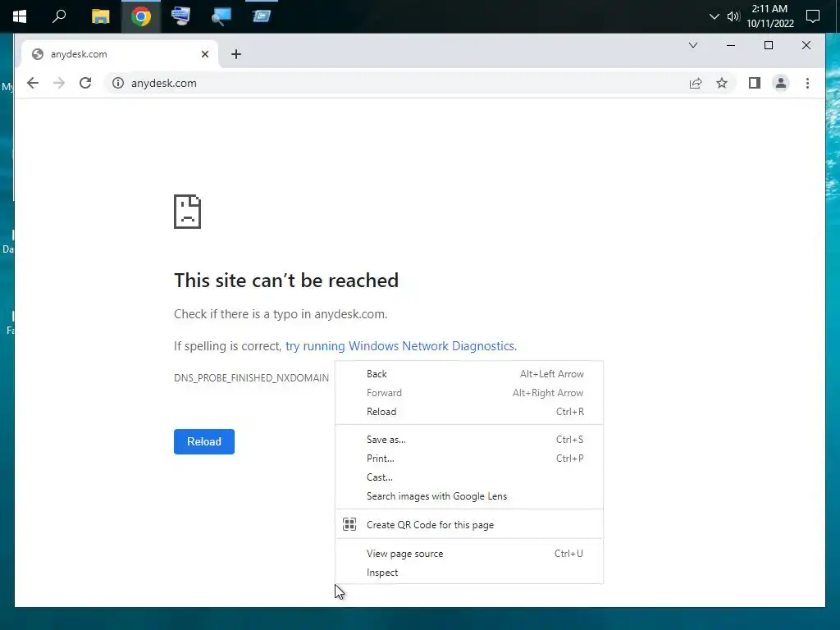This screenshot has width=840, height=630.
Task: Open File Explorer from taskbar
Action: tap(100, 16)
